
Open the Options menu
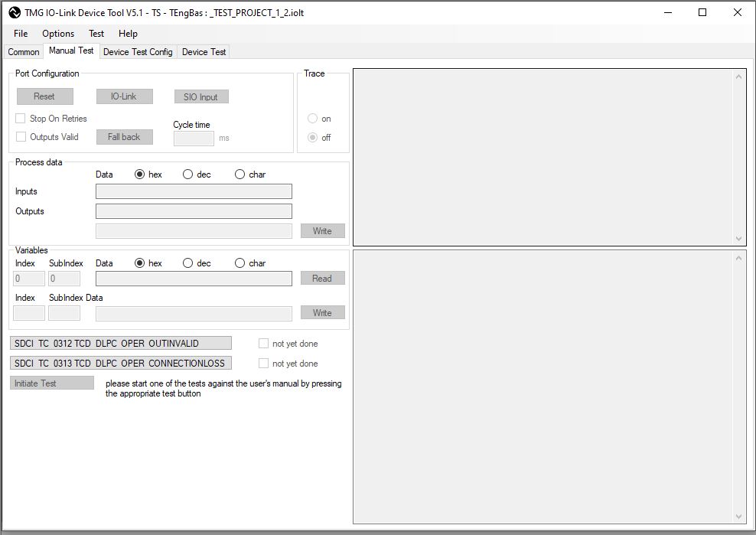tap(58, 34)
